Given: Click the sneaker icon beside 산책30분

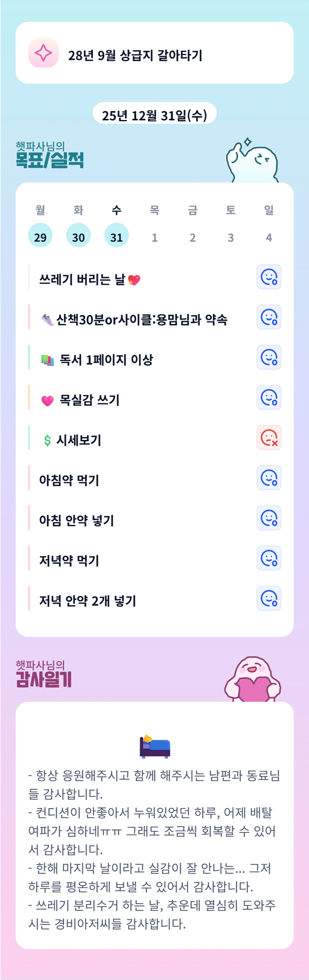Looking at the screenshot, I should click(47, 320).
